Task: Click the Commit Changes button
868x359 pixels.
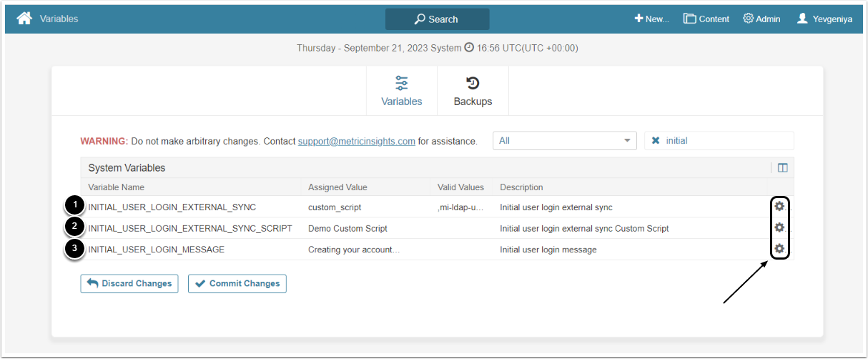Action: (x=237, y=284)
